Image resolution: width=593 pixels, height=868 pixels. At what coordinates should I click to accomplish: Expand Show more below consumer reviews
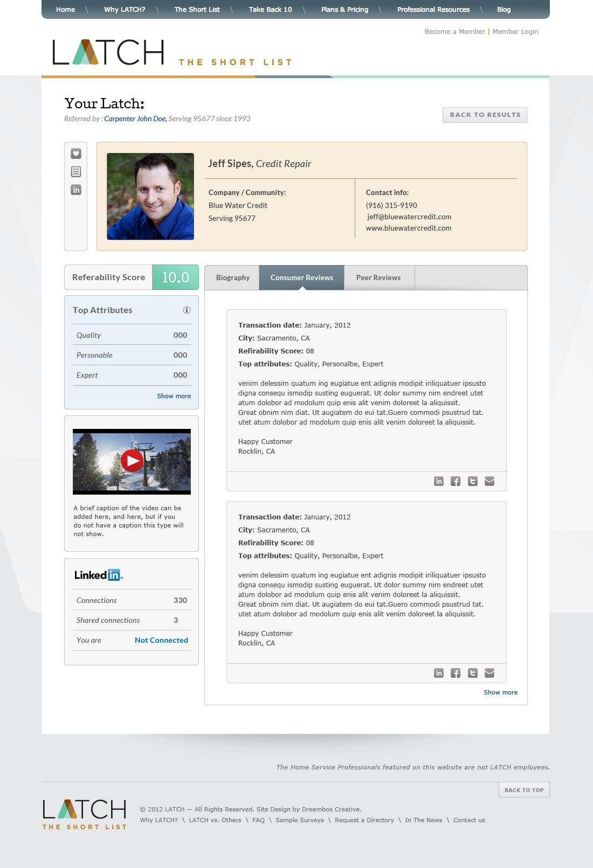pos(501,692)
